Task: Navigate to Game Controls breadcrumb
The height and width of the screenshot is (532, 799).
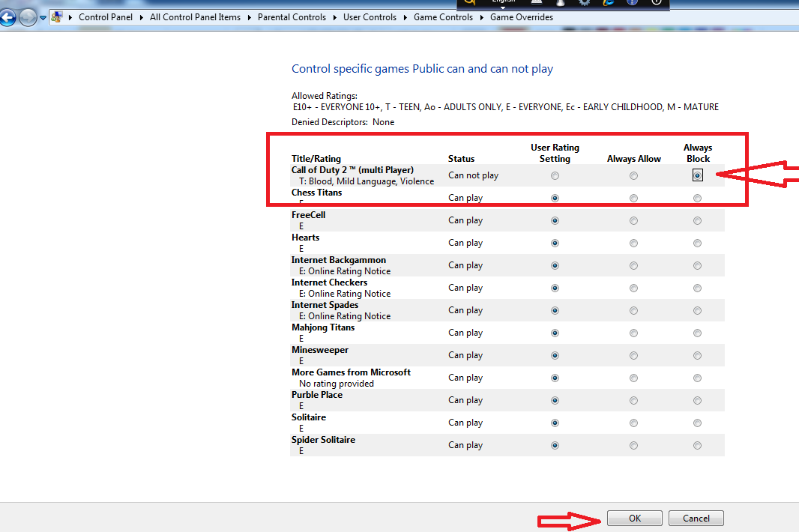Action: [x=443, y=17]
